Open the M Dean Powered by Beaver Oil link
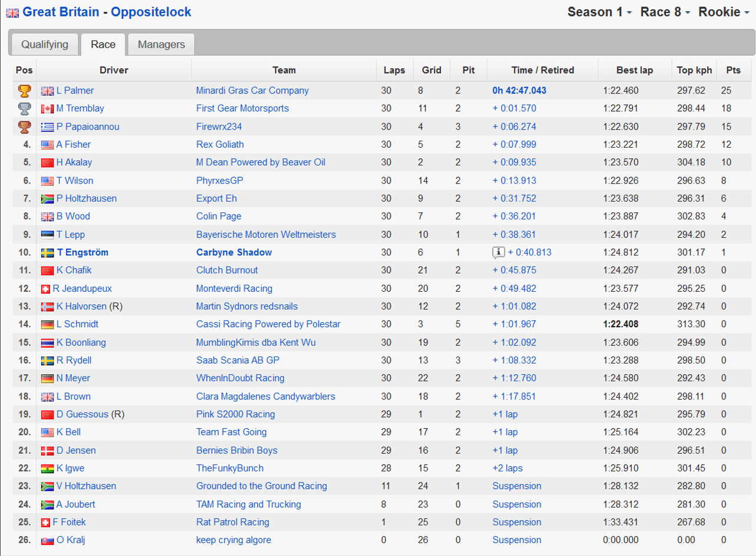Viewport: 756px width, 556px height. click(x=261, y=162)
